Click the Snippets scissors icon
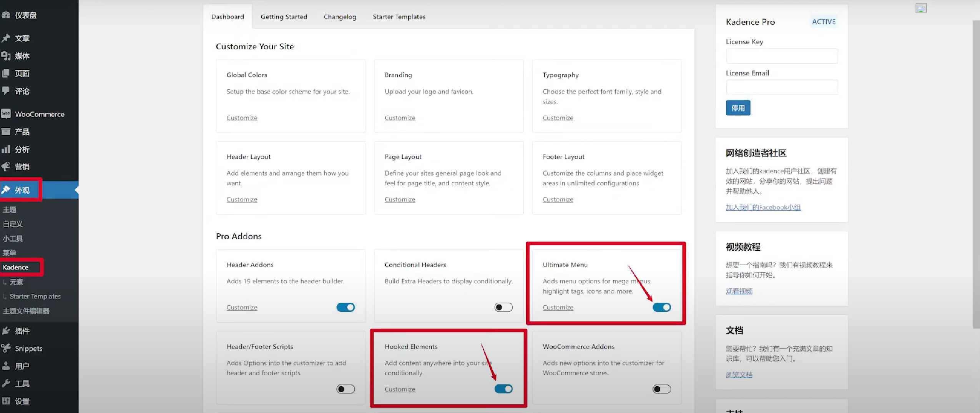 click(6, 348)
